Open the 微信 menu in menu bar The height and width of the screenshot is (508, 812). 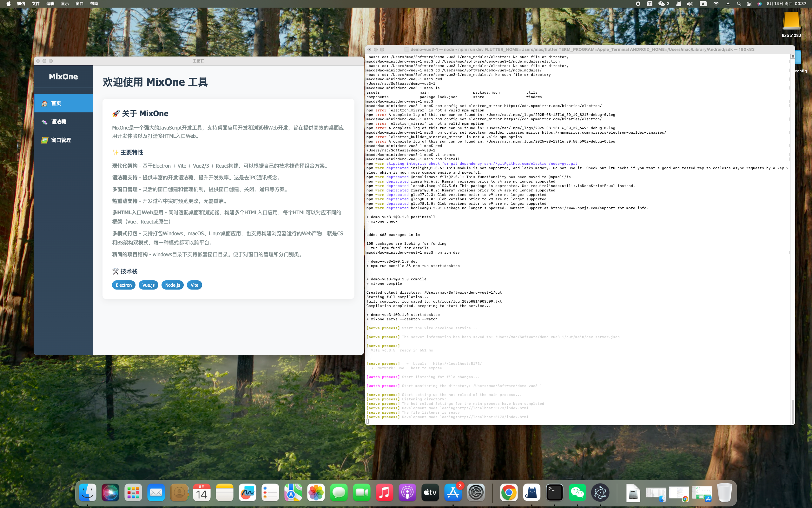[21, 4]
